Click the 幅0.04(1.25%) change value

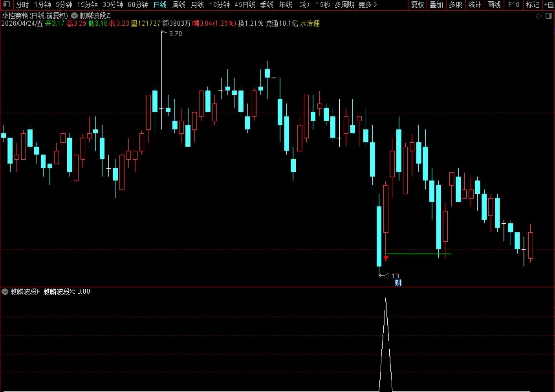click(x=214, y=24)
